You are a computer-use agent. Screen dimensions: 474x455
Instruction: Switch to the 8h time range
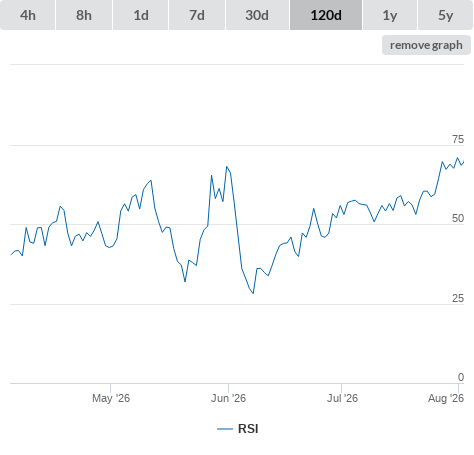click(x=84, y=15)
